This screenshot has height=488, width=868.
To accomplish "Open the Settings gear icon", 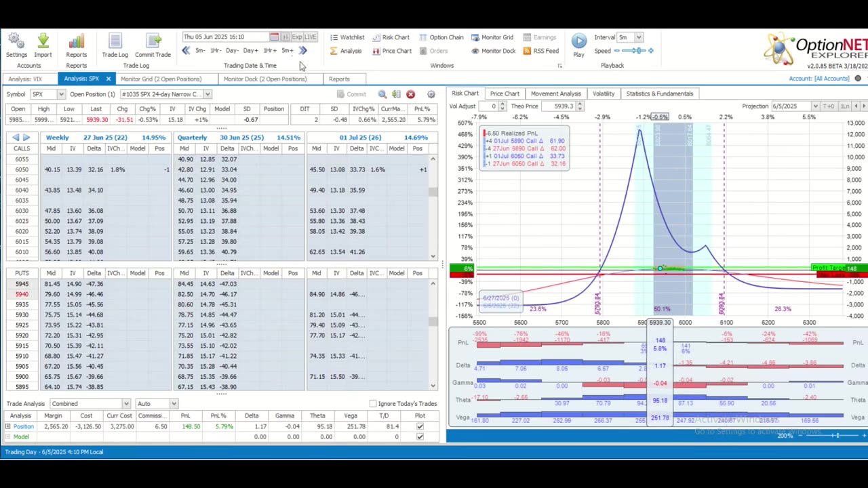I will 16,43.
